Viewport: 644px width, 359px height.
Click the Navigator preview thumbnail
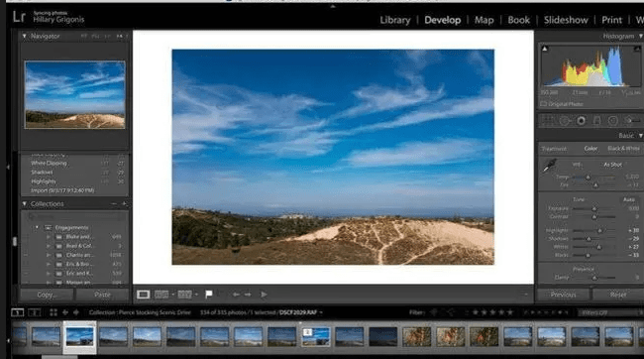(x=74, y=94)
